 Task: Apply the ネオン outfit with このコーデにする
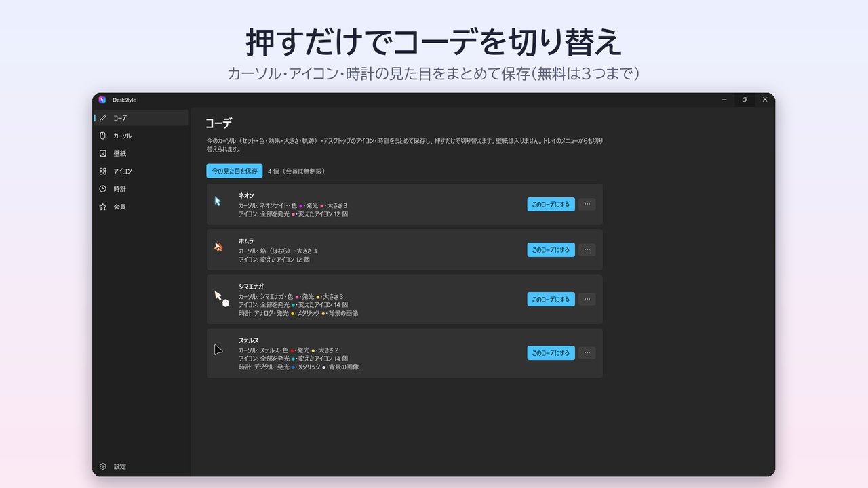tap(551, 204)
